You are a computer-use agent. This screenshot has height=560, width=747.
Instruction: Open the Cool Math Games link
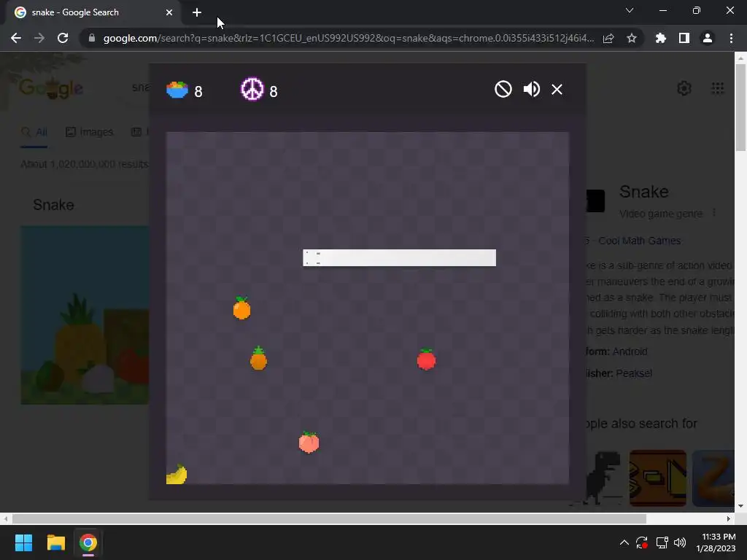click(639, 241)
